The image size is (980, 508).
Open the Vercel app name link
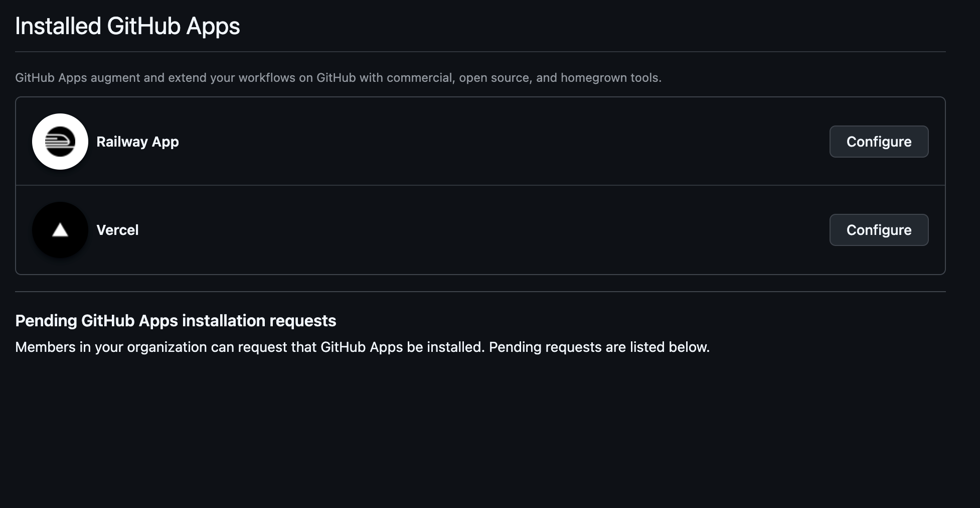(x=117, y=230)
